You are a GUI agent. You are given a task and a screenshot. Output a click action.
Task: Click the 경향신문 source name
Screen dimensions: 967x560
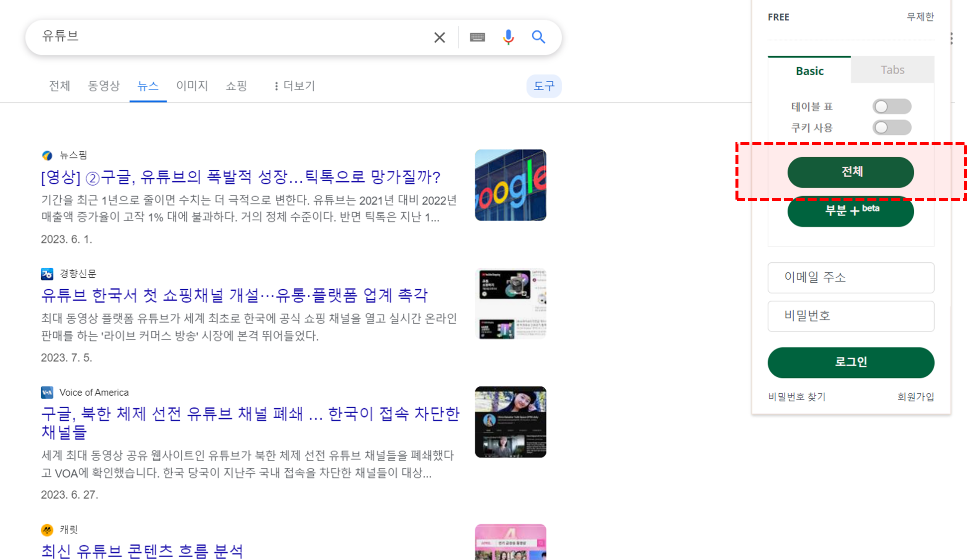pyautogui.click(x=78, y=274)
